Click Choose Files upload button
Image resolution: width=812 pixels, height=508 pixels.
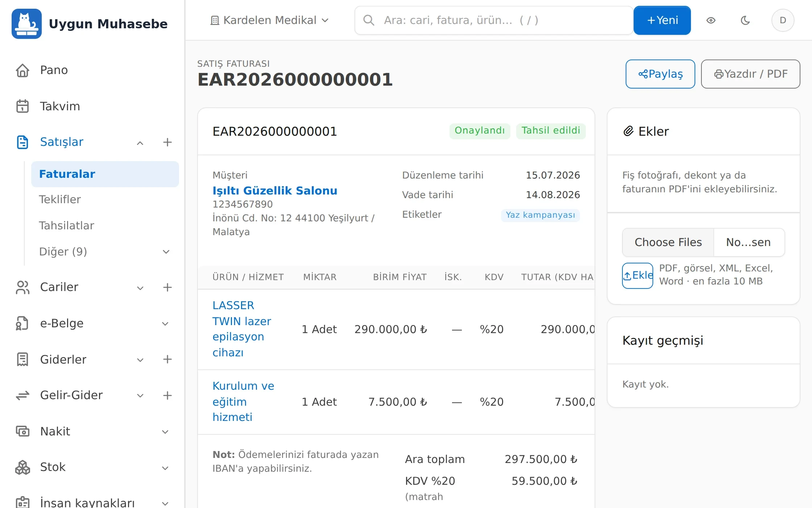point(668,242)
